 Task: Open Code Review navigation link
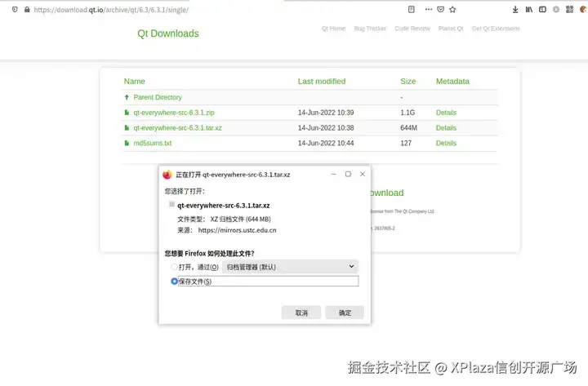[412, 29]
